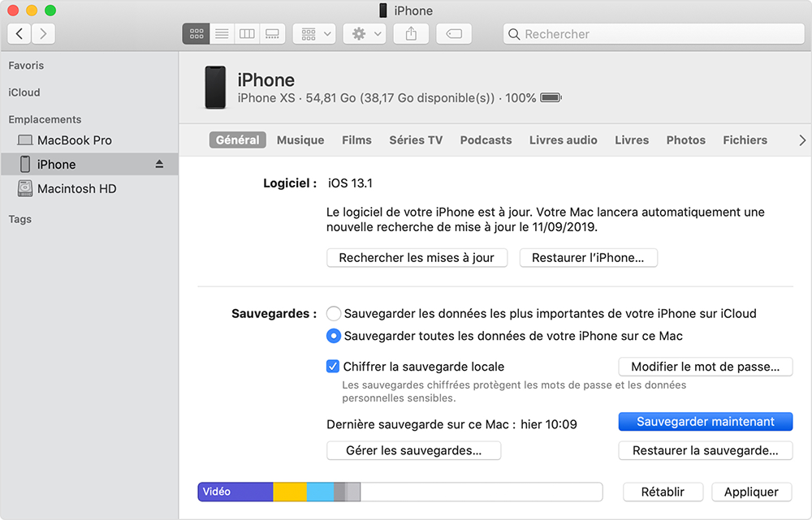Open the gear action menu dropdown
This screenshot has height=520, width=812.
[x=364, y=34]
